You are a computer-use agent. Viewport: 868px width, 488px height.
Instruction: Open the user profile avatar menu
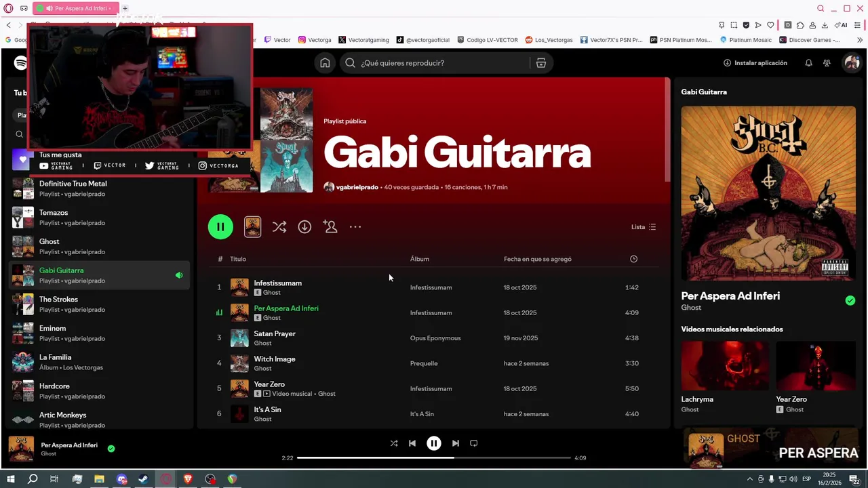click(851, 63)
